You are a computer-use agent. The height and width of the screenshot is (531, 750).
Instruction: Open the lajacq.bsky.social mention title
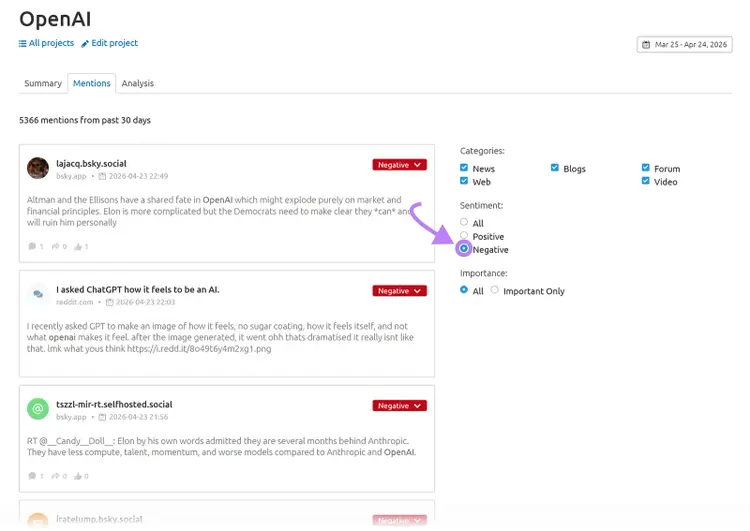click(x=91, y=164)
